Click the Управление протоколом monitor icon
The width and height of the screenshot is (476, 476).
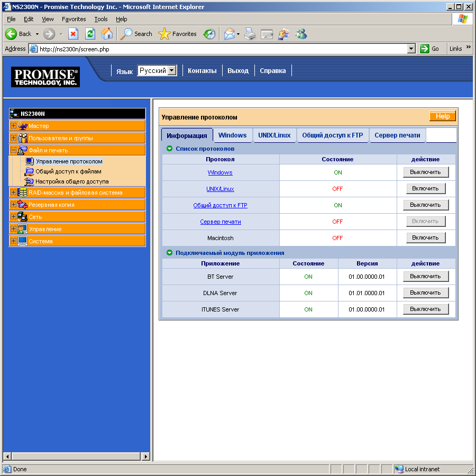(30, 161)
